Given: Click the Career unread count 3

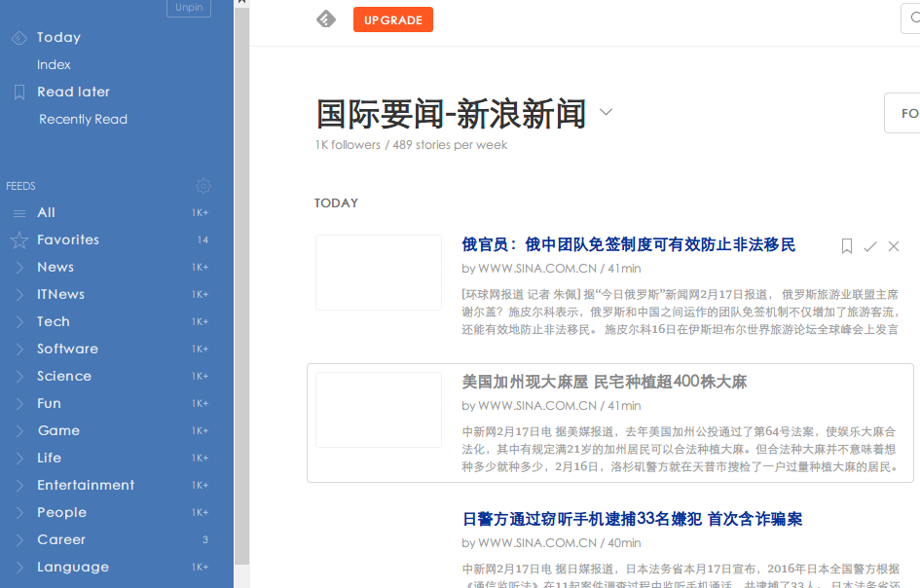Looking at the screenshot, I should point(205,540).
